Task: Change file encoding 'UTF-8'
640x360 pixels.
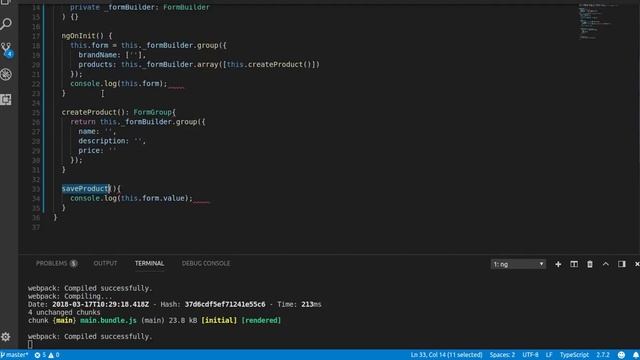Action: 530,355
